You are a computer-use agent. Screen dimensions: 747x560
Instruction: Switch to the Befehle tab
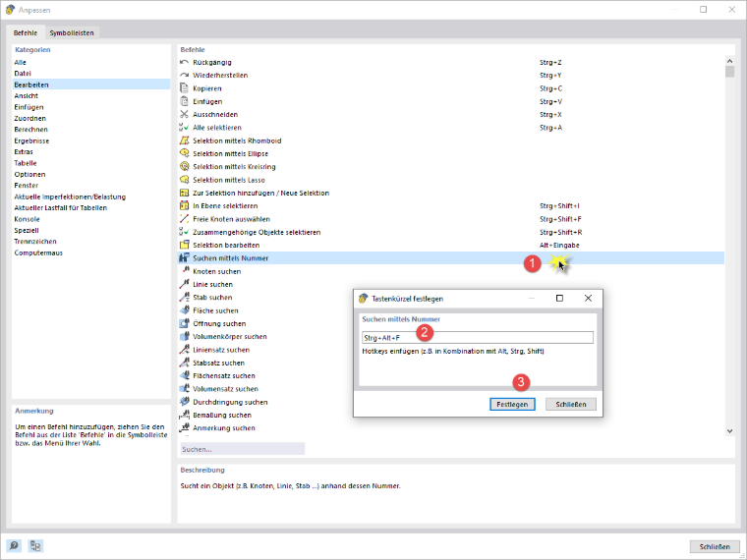click(26, 32)
